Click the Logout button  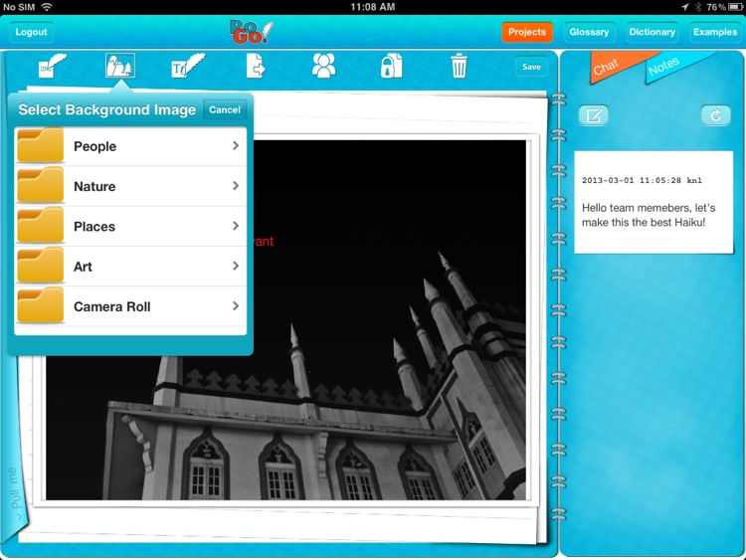(32, 33)
